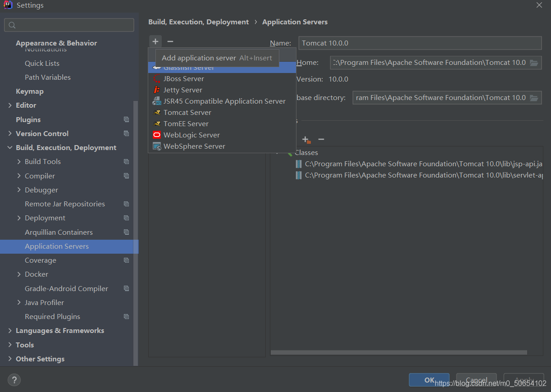Select WebSphere Server entry

[222, 146]
